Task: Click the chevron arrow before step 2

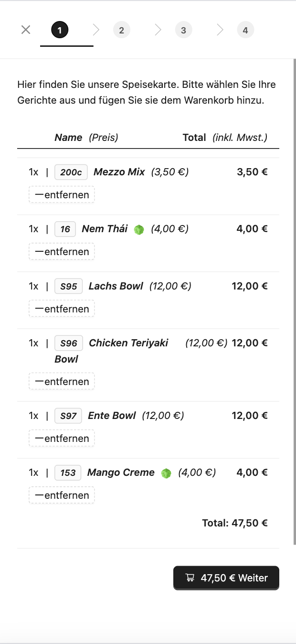Action: coord(96,30)
